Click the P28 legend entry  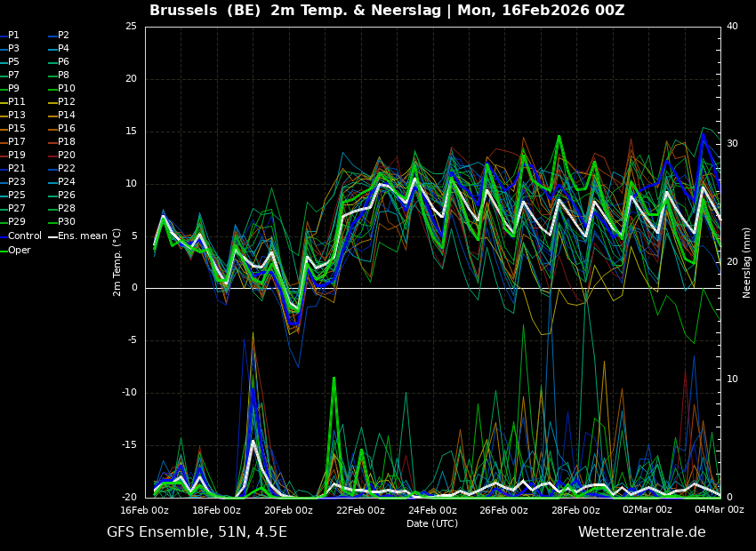[x=62, y=208]
